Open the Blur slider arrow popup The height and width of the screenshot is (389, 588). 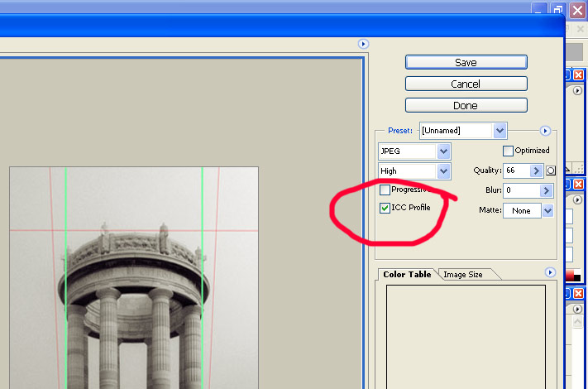tap(546, 190)
